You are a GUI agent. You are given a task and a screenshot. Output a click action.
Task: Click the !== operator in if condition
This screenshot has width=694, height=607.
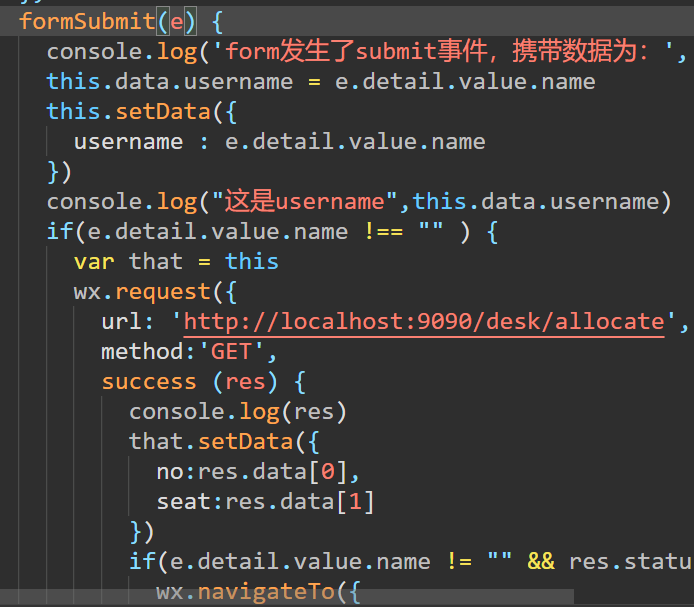384,232
